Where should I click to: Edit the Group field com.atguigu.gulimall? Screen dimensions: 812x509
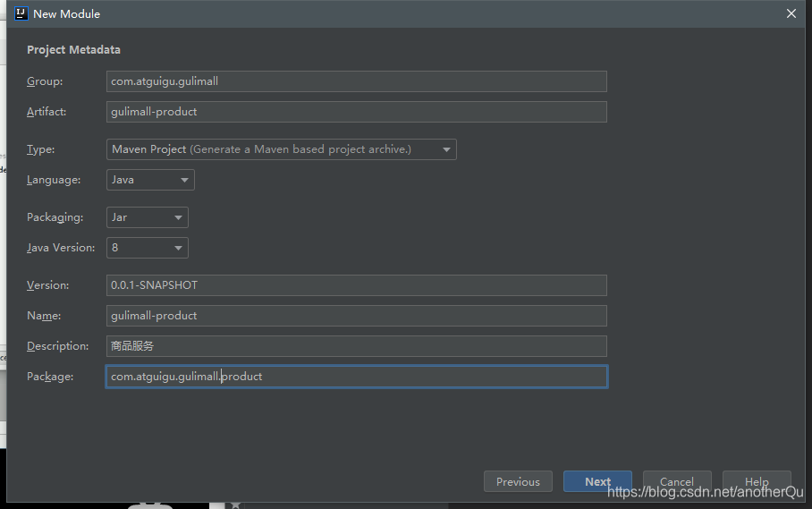click(356, 81)
